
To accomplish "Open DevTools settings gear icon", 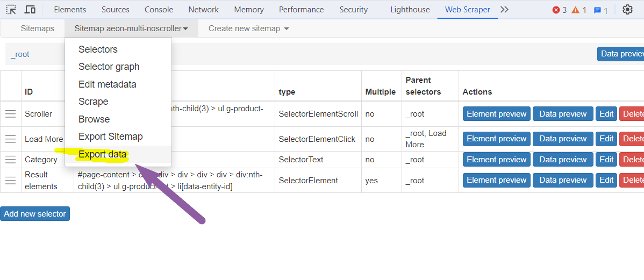I will [627, 10].
